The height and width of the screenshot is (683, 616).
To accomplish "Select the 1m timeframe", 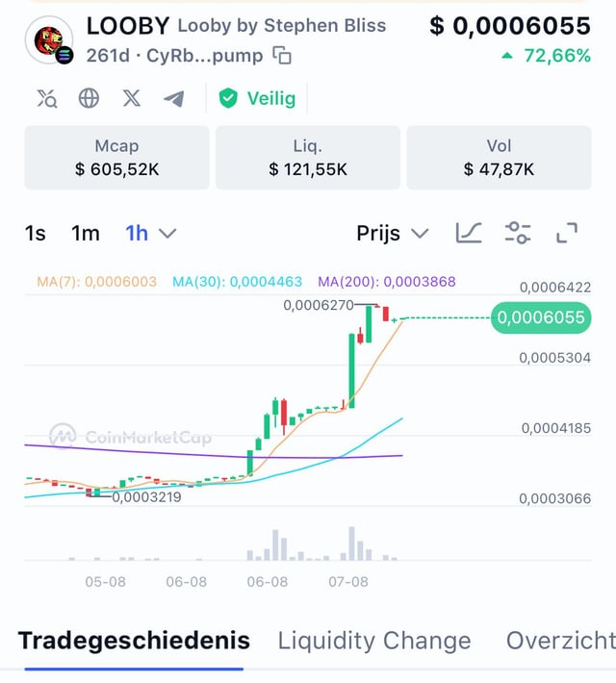I will pyautogui.click(x=86, y=233).
